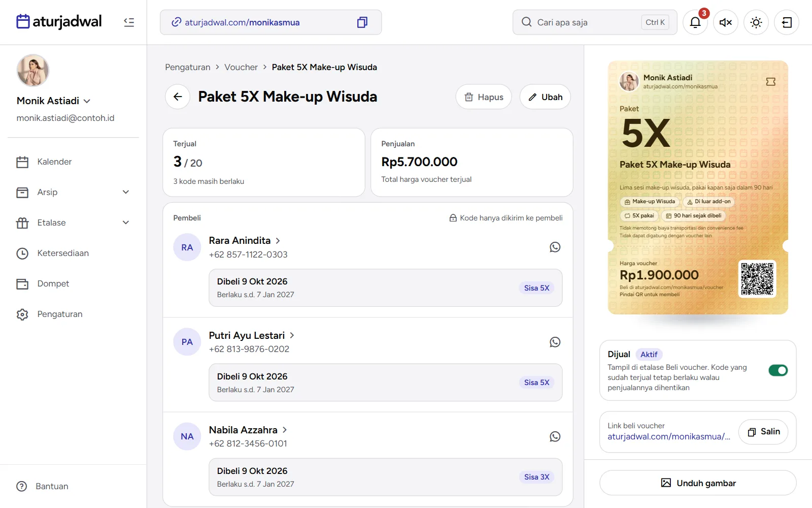The height and width of the screenshot is (508, 812).
Task: Message Putri Ayu Lestari on WhatsApp
Action: pos(555,342)
